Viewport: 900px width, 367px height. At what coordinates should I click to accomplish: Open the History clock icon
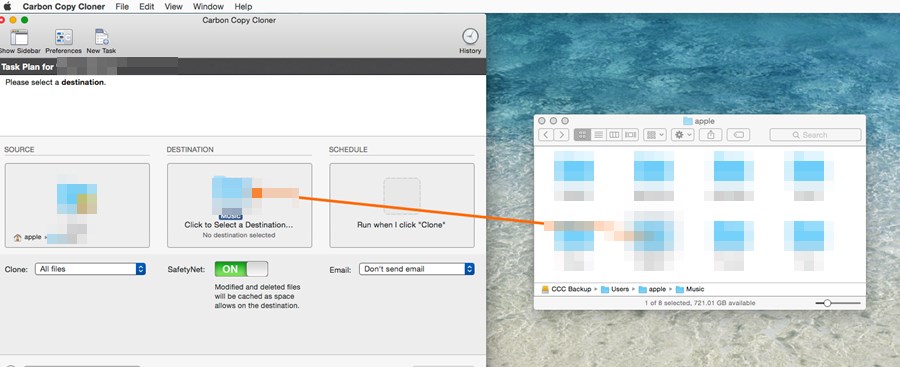(470, 36)
